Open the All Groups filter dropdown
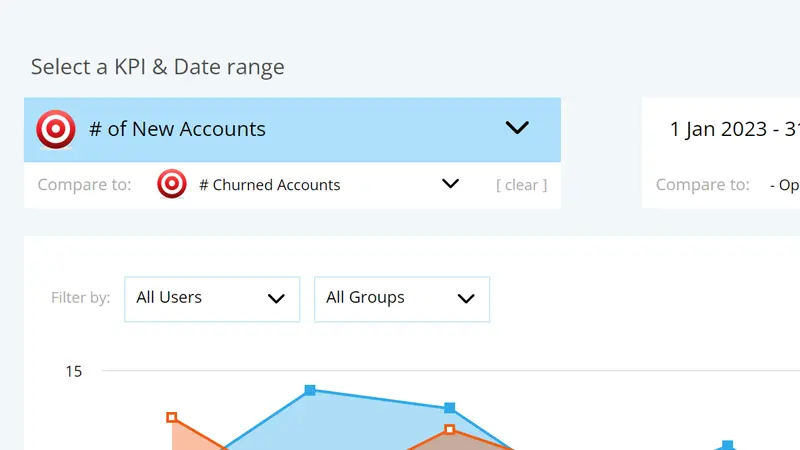 (x=402, y=299)
